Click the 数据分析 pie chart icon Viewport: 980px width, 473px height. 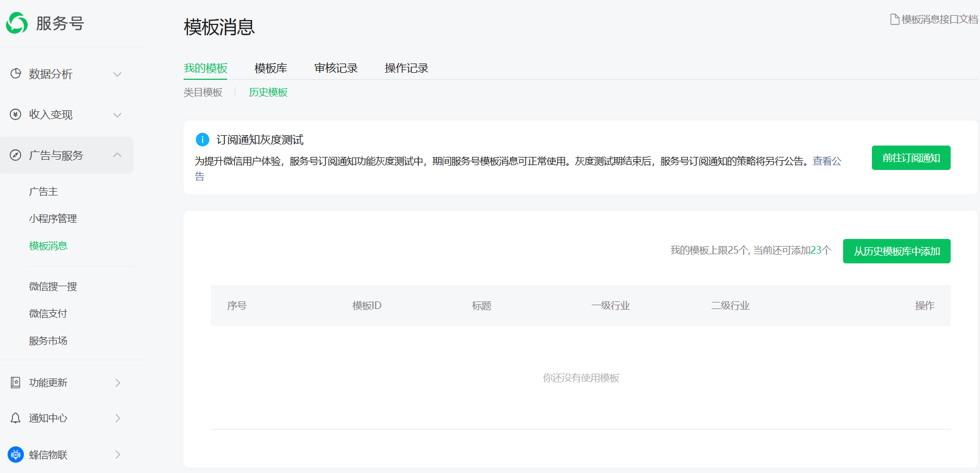(x=16, y=73)
